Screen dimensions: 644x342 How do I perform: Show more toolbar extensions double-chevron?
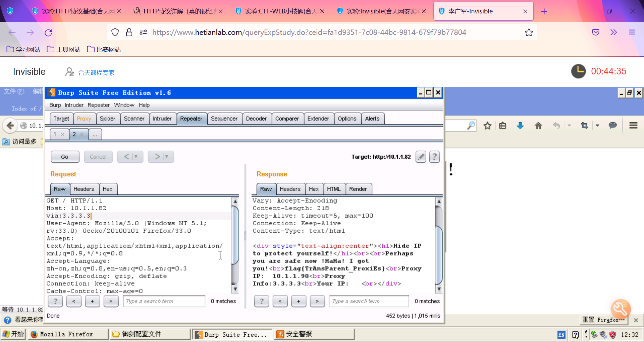[613, 33]
